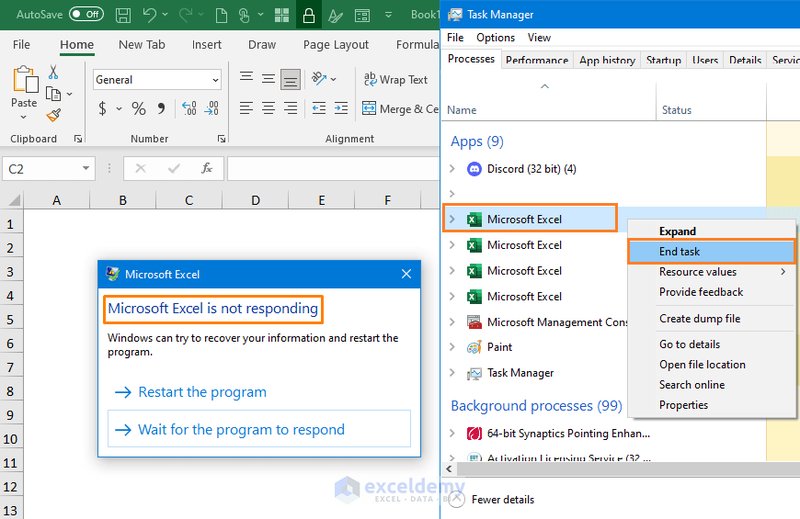Click the lock icon in quick access toolbar
Screen dimensions: 800x519
[x=309, y=15]
